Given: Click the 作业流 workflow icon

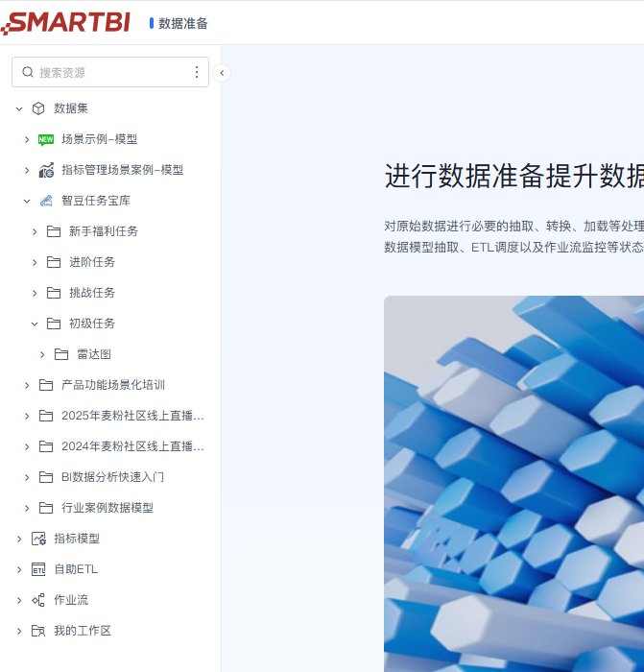Looking at the screenshot, I should coord(38,600).
